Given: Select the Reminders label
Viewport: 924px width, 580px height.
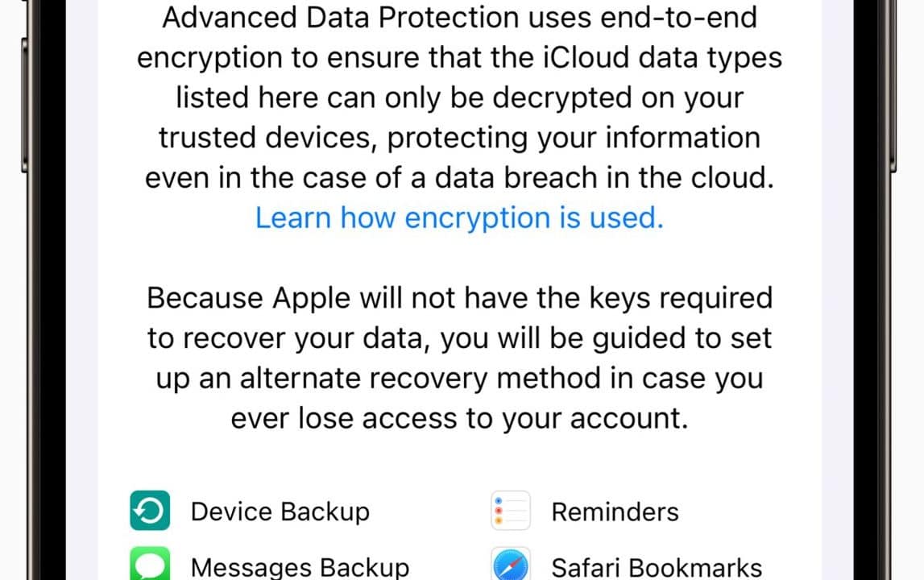Looking at the screenshot, I should [x=615, y=512].
